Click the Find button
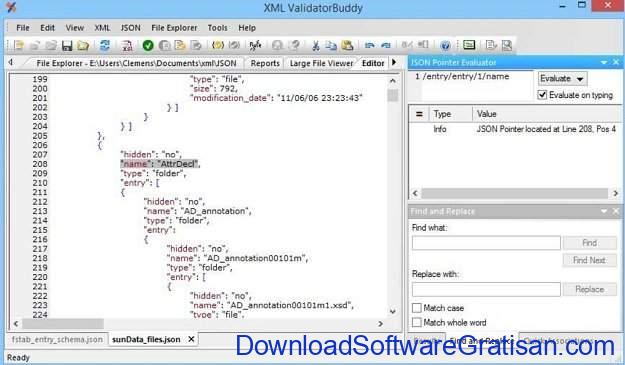The height and width of the screenshot is (365, 625). click(589, 243)
